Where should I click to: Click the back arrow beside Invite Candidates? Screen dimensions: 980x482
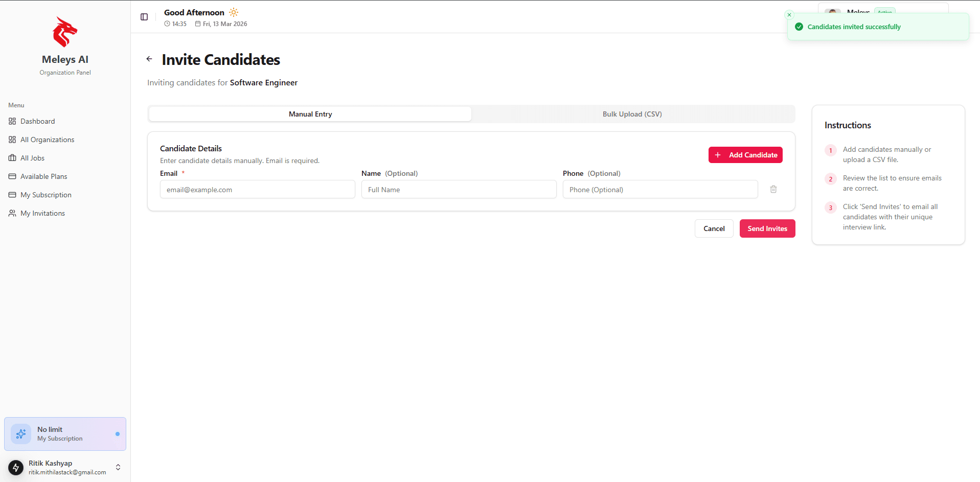click(149, 59)
